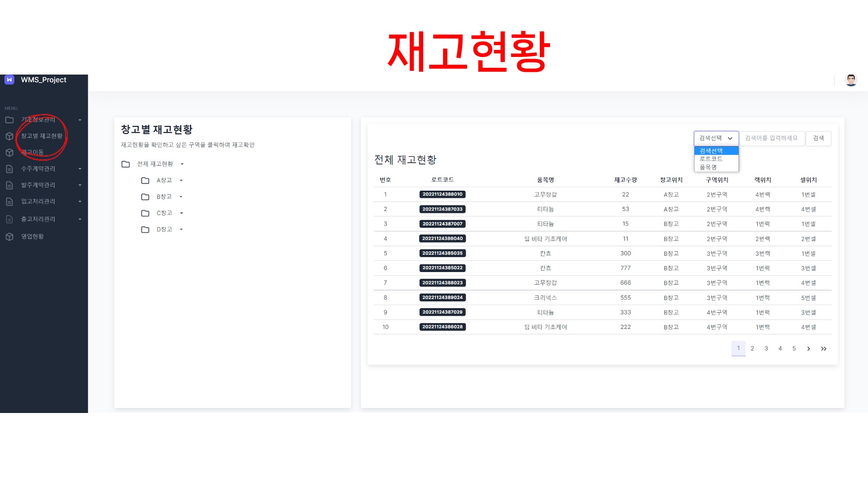868x488 pixels.
Task: Click the 전체 재고현황 folder icon
Action: [x=126, y=164]
